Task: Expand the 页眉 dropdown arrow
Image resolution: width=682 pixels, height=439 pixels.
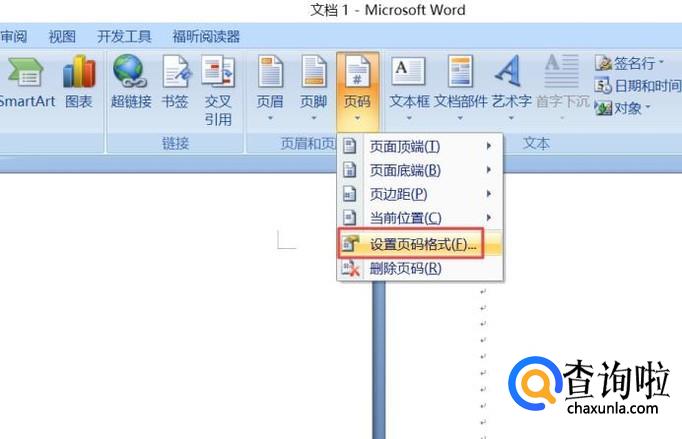Action: 270,118
